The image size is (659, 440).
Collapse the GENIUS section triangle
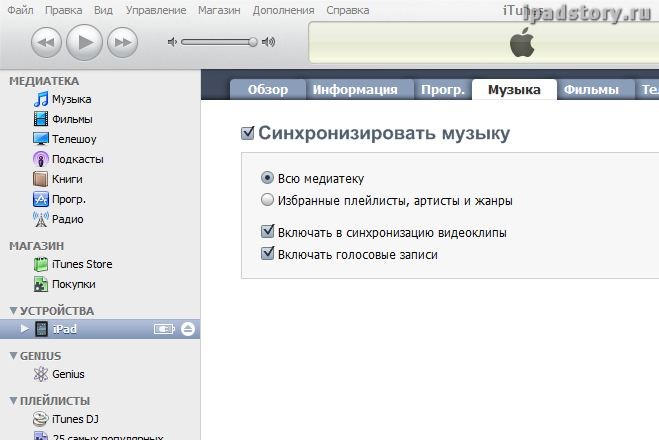point(13,356)
